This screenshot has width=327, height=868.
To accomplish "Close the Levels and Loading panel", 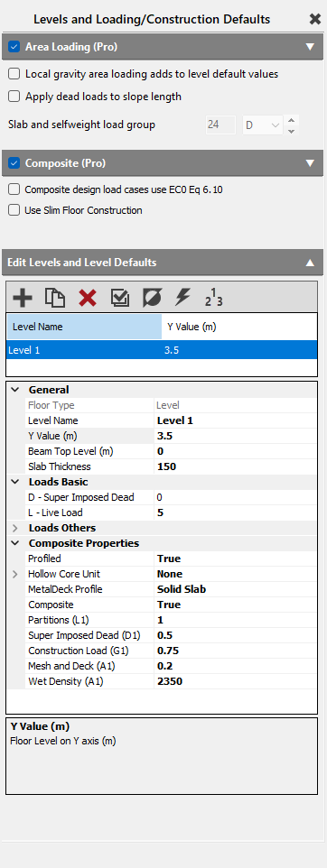I will point(315,19).
